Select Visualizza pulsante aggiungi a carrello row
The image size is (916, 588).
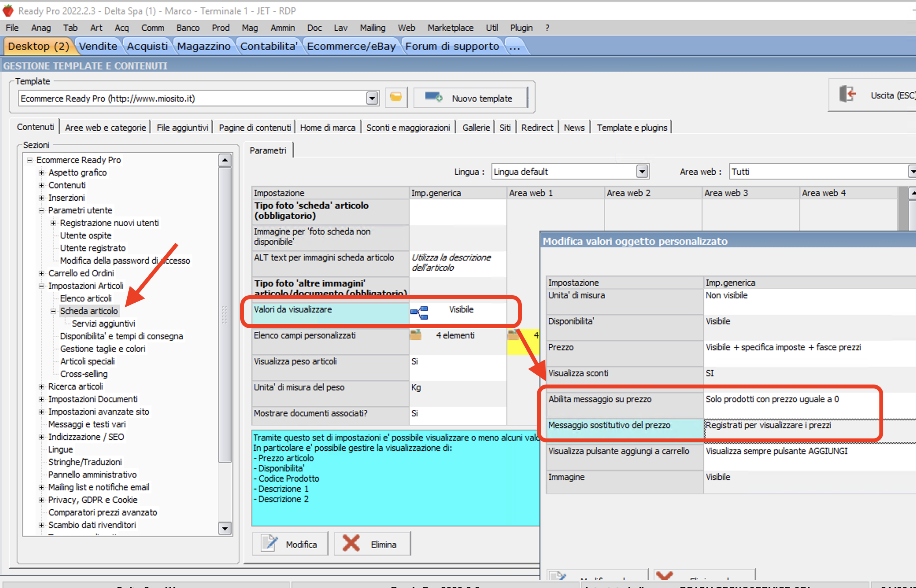(731, 457)
